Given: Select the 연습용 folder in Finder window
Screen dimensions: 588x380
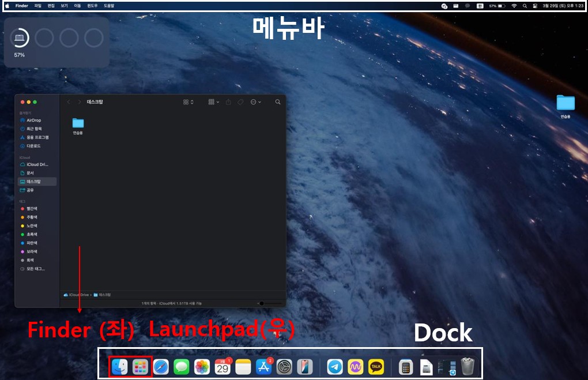Looking at the screenshot, I should tap(78, 126).
